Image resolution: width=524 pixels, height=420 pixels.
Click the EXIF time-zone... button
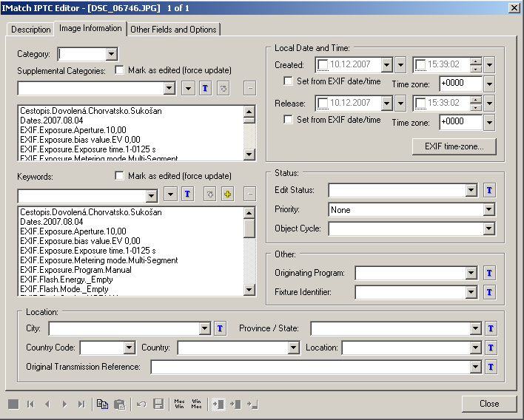click(x=454, y=146)
